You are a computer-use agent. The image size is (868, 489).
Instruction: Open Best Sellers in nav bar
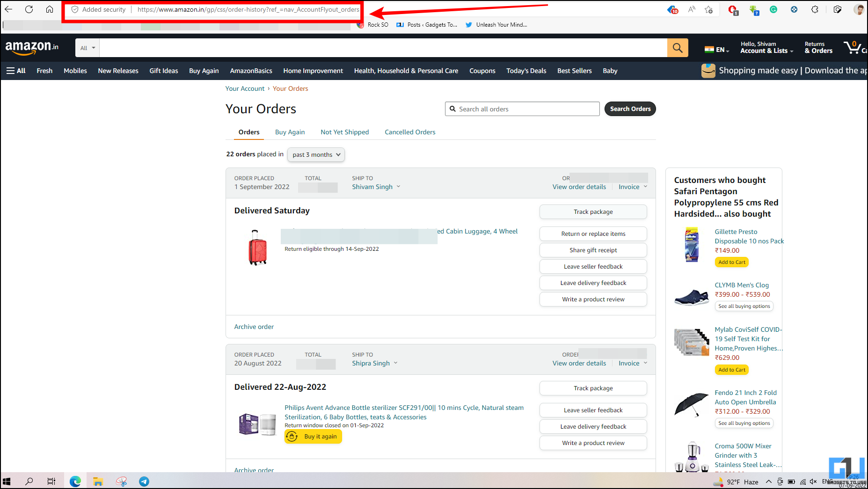(574, 71)
